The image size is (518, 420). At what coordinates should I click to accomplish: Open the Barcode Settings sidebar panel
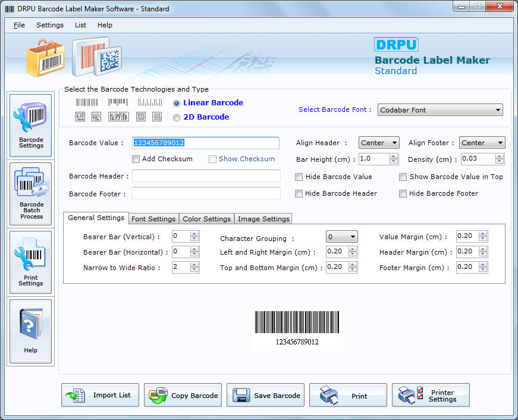point(30,126)
